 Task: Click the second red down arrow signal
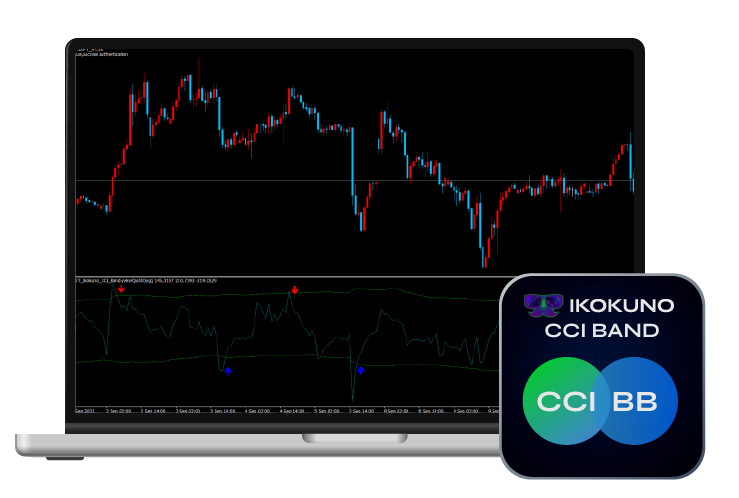click(x=294, y=290)
